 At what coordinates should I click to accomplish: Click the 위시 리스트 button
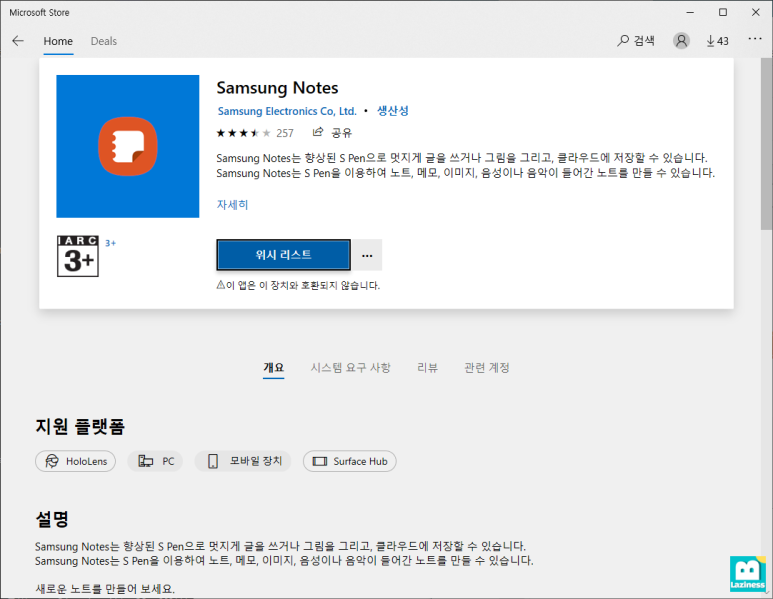(283, 255)
